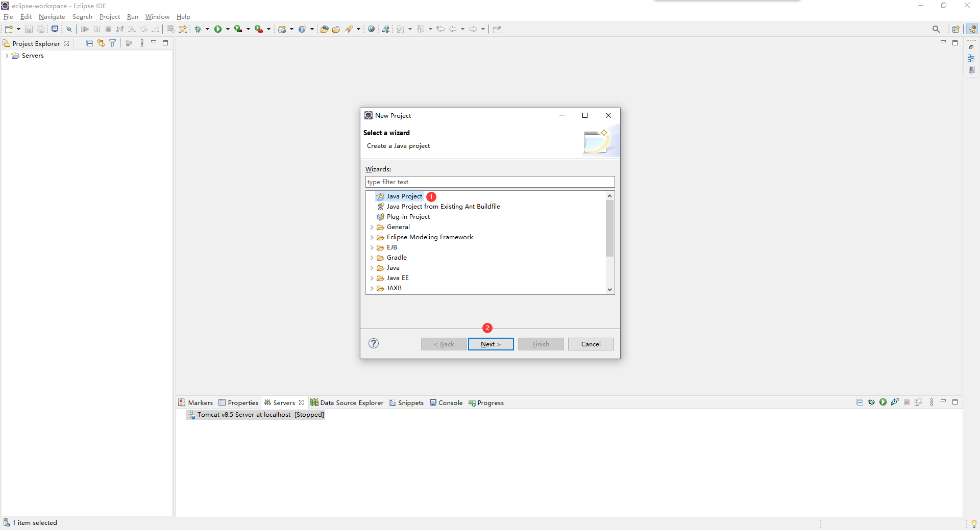Image resolution: width=980 pixels, height=530 pixels.
Task: Click the wizard filter text field
Action: [489, 182]
